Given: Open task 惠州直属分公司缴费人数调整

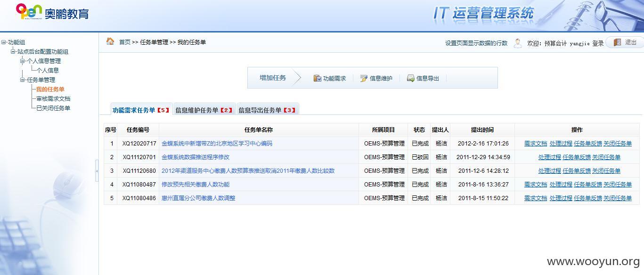Looking at the screenshot, I should [198, 198].
